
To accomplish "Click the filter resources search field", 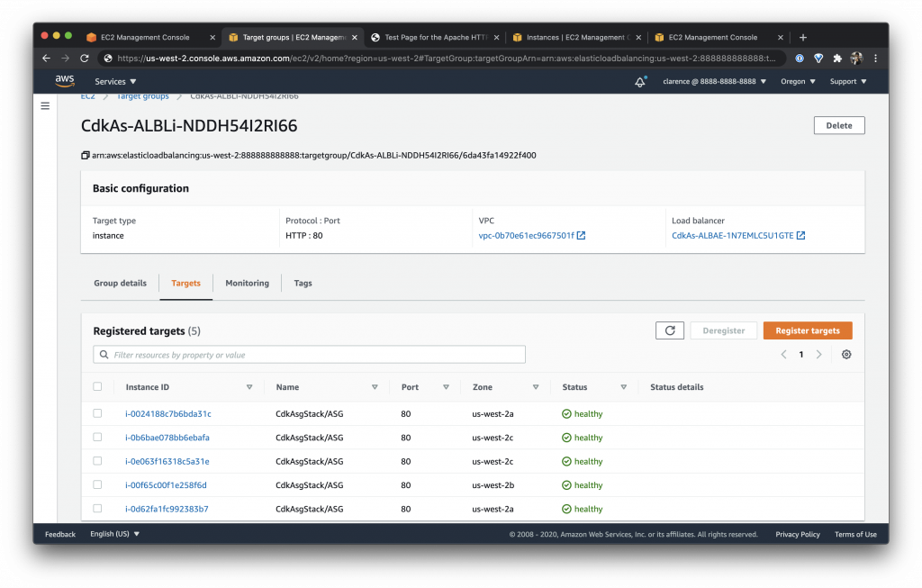I will click(309, 355).
